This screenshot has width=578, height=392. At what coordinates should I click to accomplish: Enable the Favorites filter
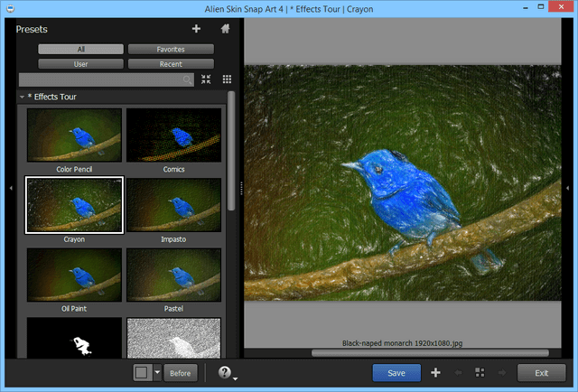[171, 49]
